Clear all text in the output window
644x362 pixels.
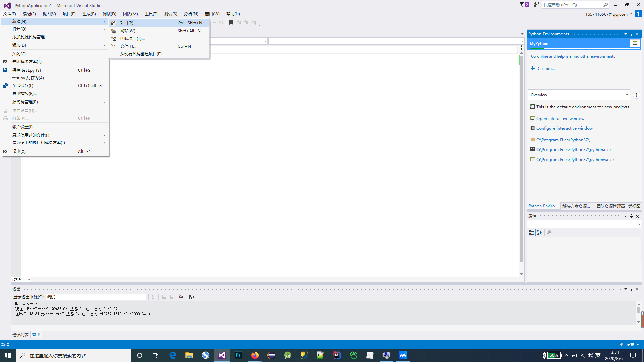click(181, 297)
